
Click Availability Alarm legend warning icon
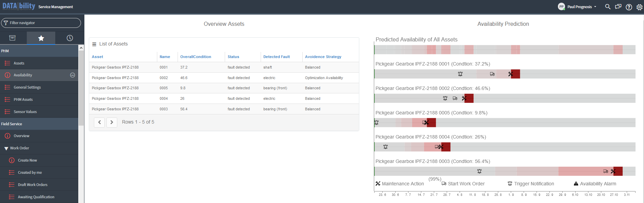tap(576, 184)
